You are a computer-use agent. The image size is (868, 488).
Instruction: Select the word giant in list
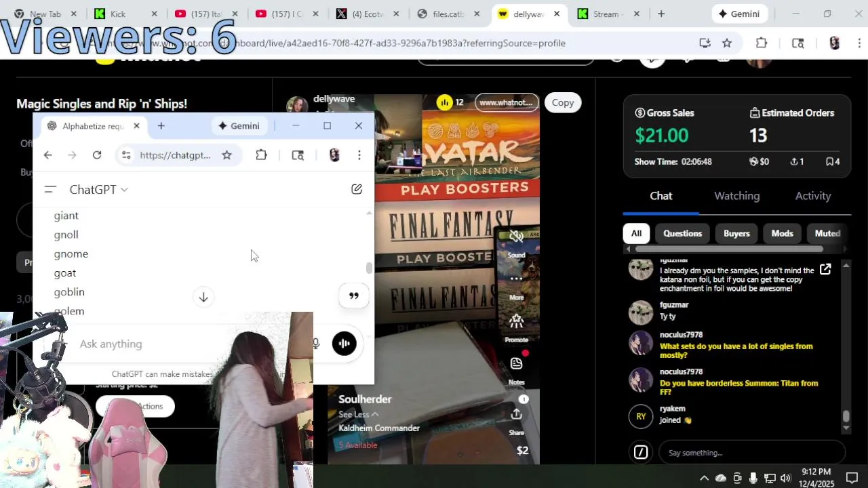(66, 216)
